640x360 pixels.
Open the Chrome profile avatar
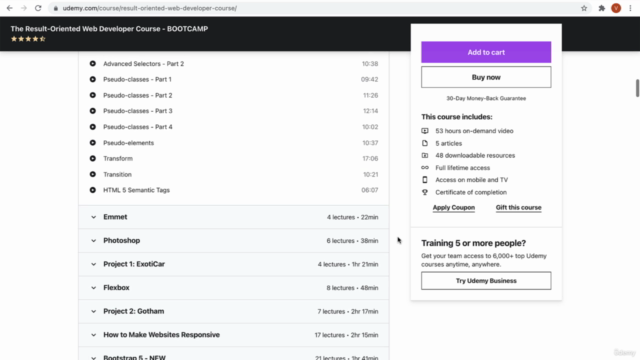(x=616, y=8)
